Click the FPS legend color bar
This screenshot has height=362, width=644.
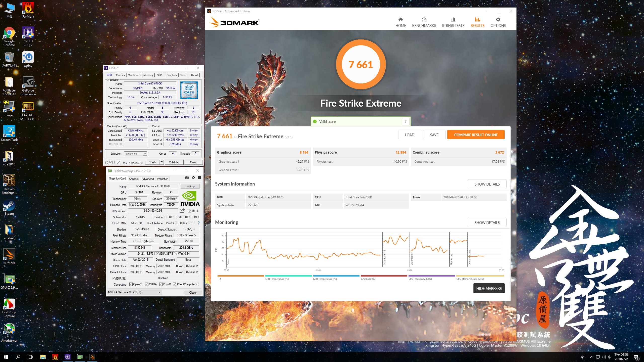[240, 276]
